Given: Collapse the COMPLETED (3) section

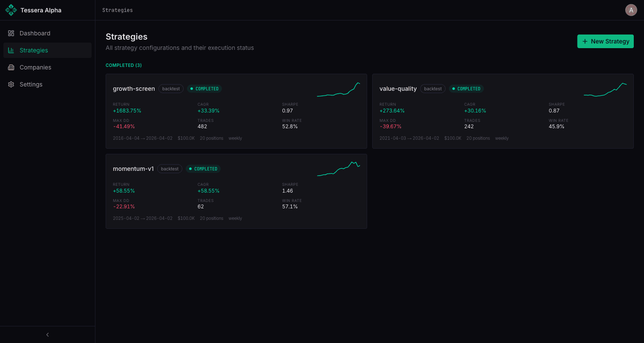Looking at the screenshot, I should 124,65.
